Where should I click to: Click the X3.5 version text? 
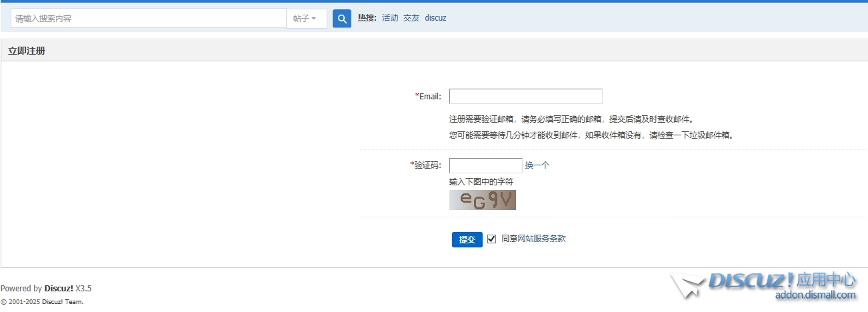[x=83, y=289]
